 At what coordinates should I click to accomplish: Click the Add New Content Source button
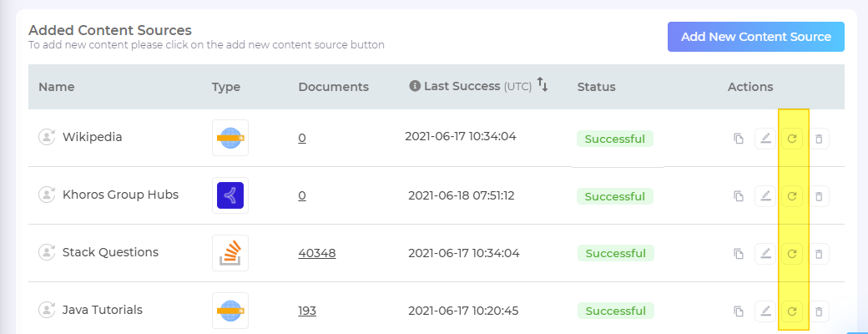pos(755,37)
